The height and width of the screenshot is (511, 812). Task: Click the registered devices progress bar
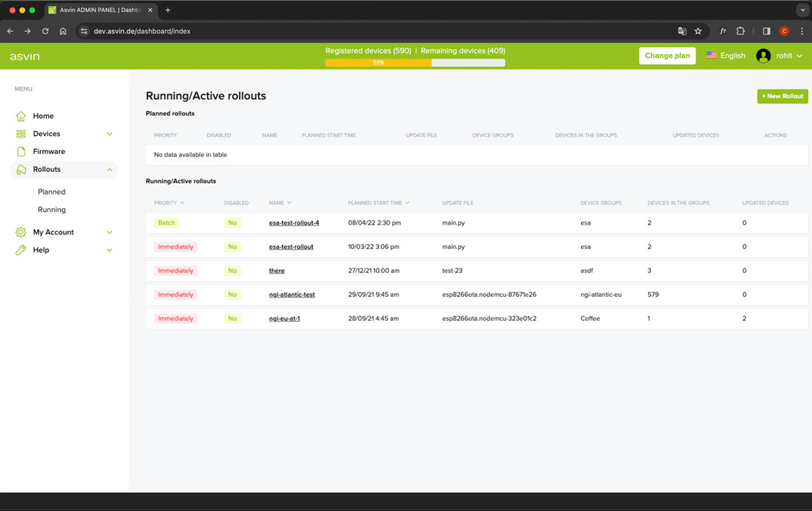415,62
